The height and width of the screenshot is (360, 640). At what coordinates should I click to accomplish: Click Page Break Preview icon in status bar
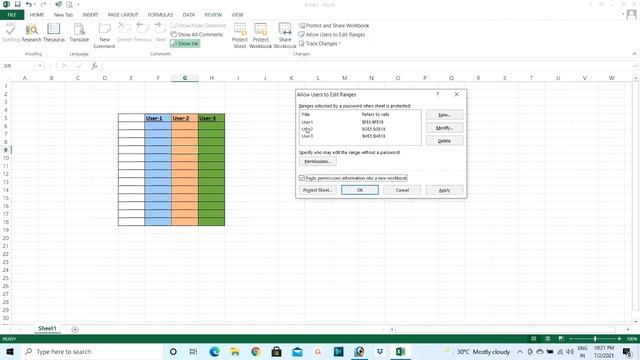tap(561, 339)
